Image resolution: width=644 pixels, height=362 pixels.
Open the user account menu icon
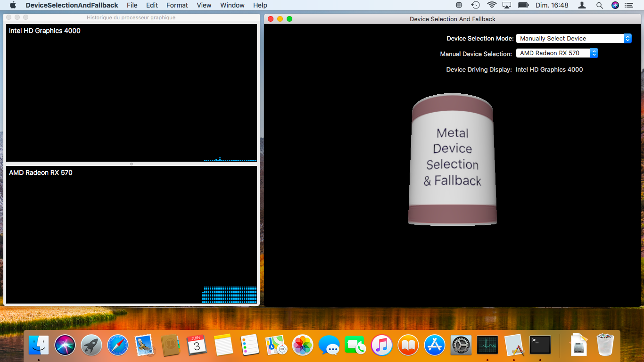tap(582, 5)
